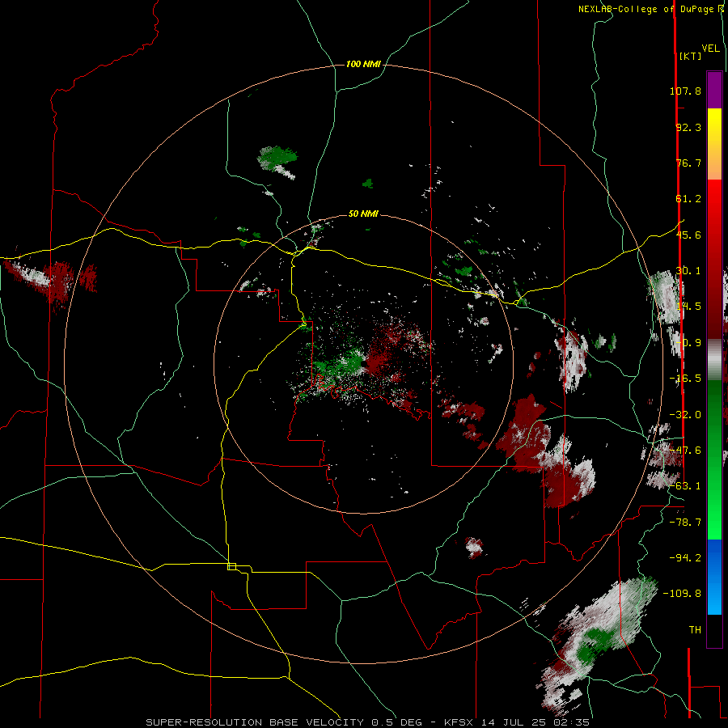Click the blue segment of the velocity color bar
The height and width of the screenshot is (728, 728).
714,577
